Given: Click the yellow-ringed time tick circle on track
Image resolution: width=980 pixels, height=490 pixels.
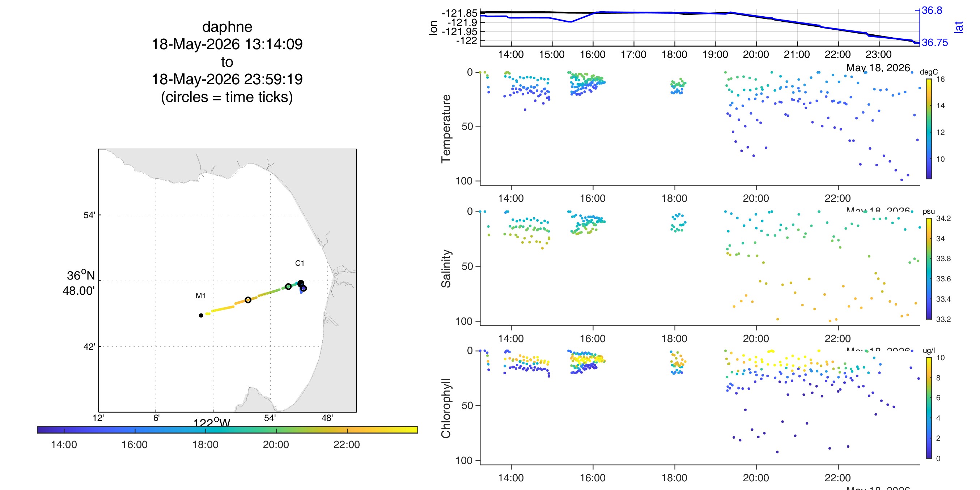Looking at the screenshot, I should click(x=248, y=300).
